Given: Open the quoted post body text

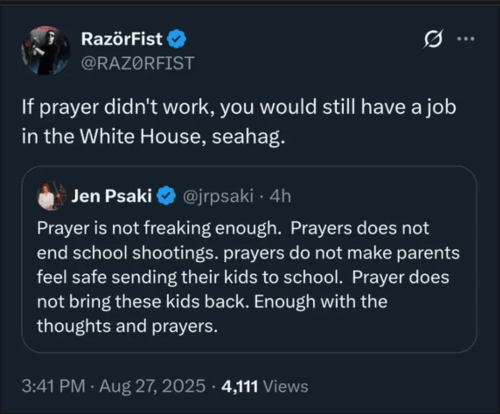Looking at the screenshot, I should (248, 277).
